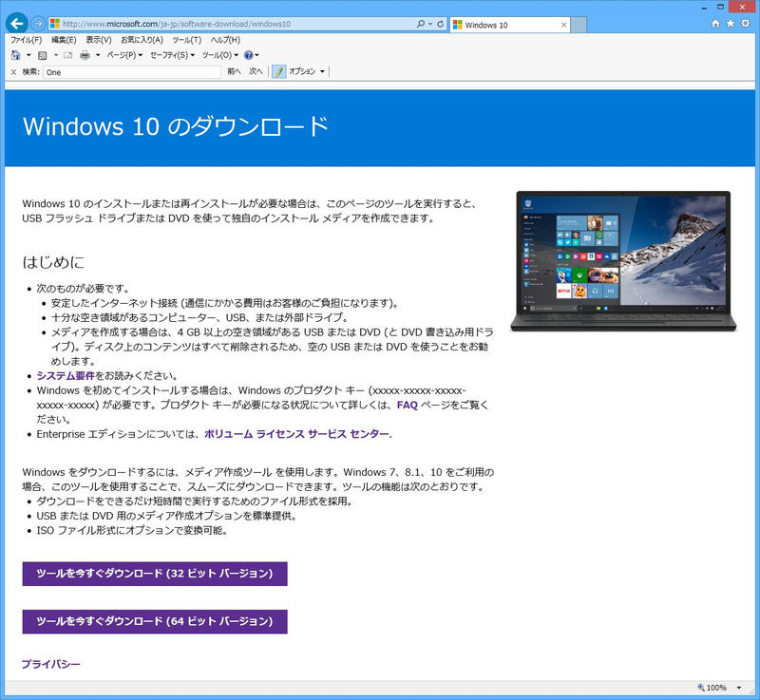Open ボリューム ライセンス サービス センター link
Viewport: 760px width, 700px height.
(x=296, y=434)
